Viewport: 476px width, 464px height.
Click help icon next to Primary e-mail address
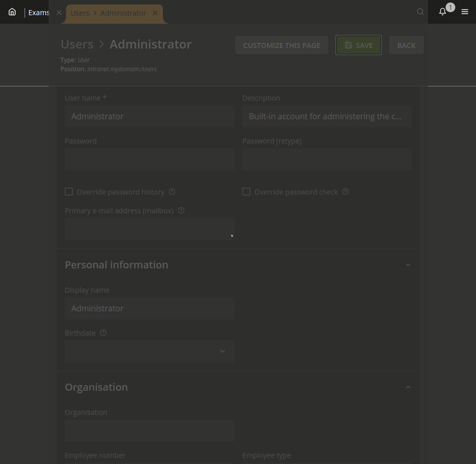[x=181, y=211]
